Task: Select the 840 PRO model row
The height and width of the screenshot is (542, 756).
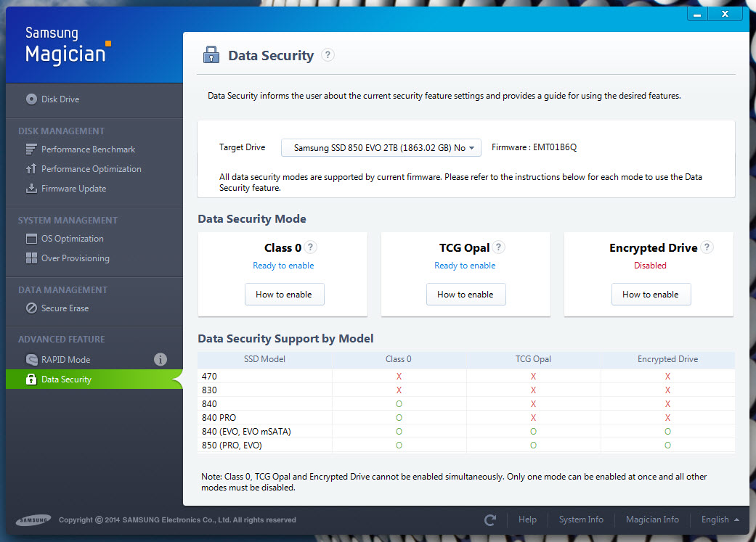Action: [x=466, y=418]
